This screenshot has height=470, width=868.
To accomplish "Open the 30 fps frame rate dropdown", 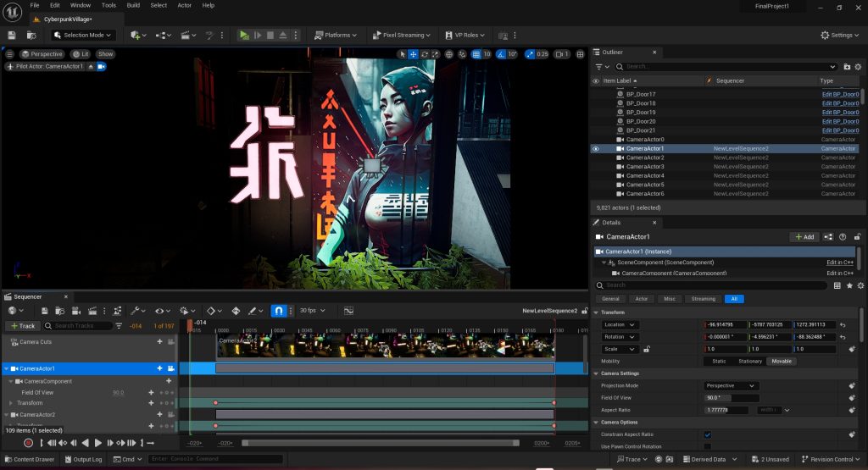I will [312, 311].
